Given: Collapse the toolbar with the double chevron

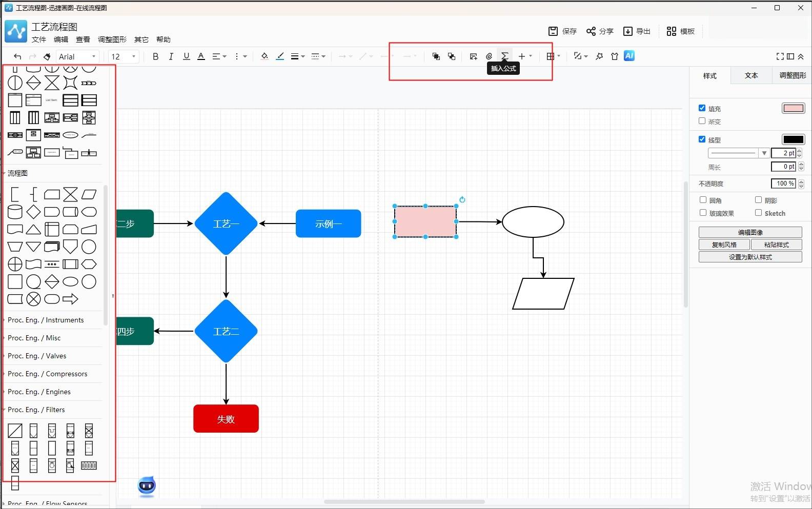Looking at the screenshot, I should 801,56.
